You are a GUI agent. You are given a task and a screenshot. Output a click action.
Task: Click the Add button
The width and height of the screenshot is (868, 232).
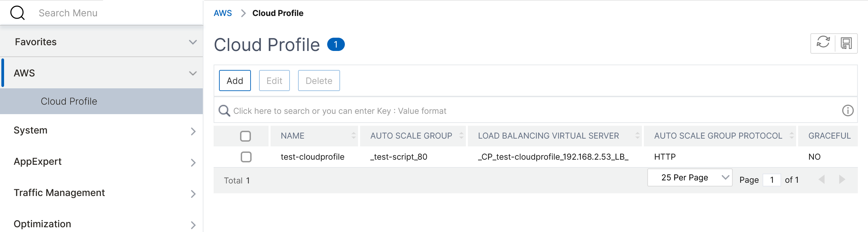point(235,81)
